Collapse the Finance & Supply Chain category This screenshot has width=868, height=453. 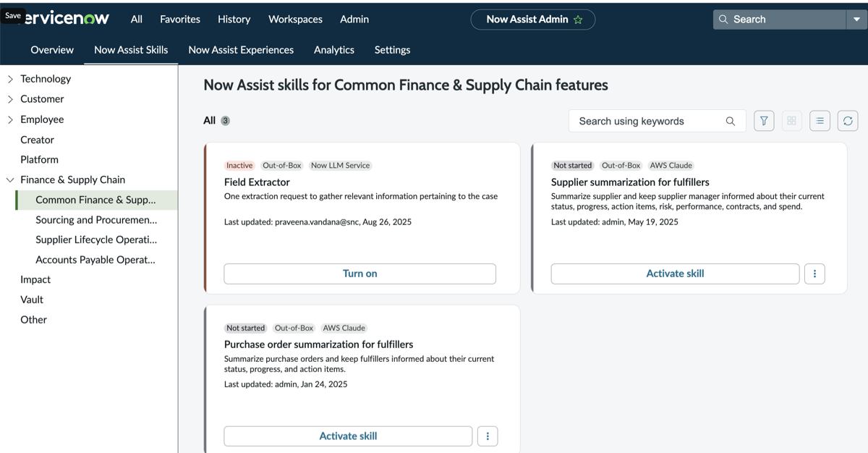tap(10, 179)
